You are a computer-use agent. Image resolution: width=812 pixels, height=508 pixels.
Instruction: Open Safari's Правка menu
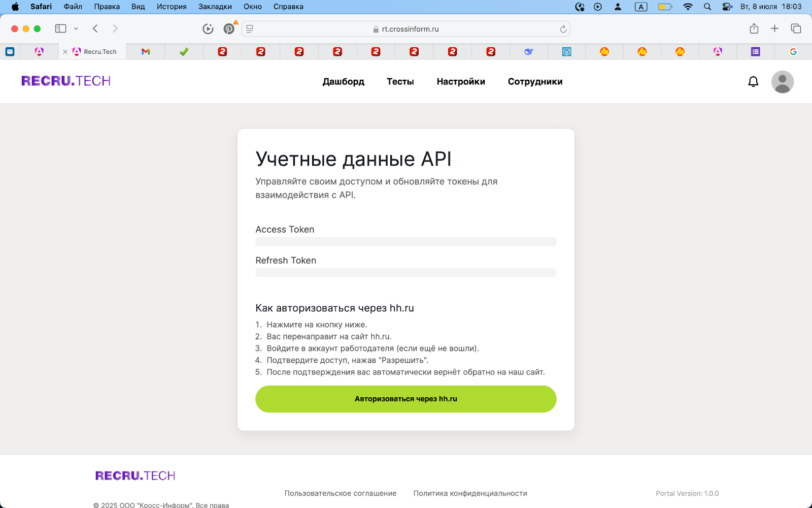107,7
